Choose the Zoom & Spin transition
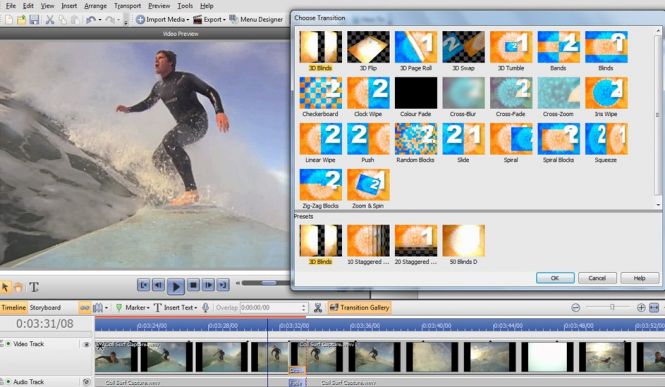The image size is (665, 387). (x=368, y=189)
